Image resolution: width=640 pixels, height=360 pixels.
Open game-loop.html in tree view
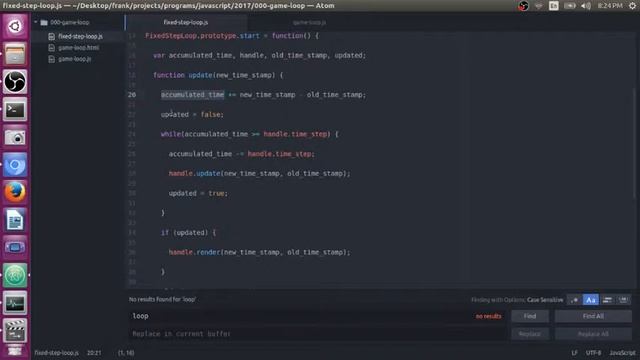click(x=78, y=48)
